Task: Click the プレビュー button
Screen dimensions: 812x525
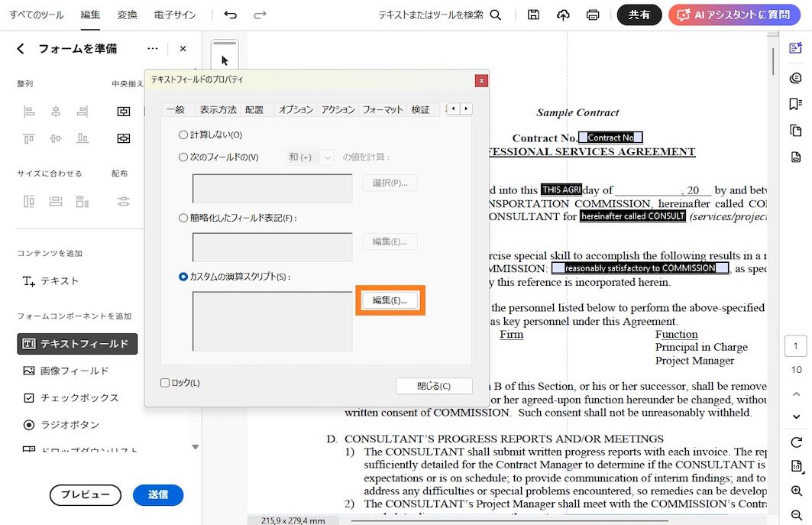Action: 85,495
